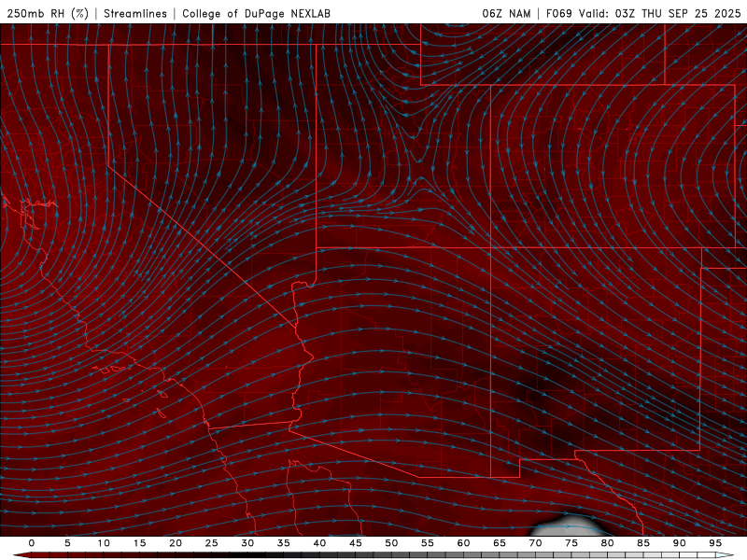Click the "85" color scale label
This screenshot has width=747, height=560.
(642, 543)
